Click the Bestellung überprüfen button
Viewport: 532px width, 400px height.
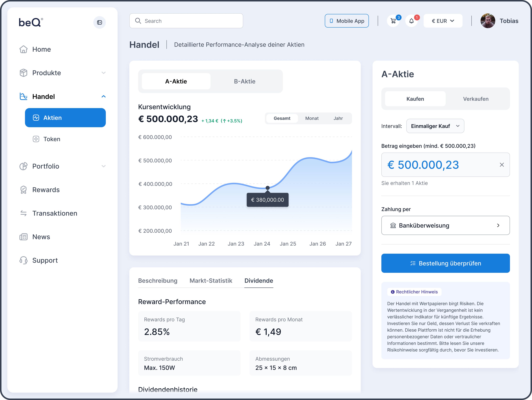pos(445,263)
